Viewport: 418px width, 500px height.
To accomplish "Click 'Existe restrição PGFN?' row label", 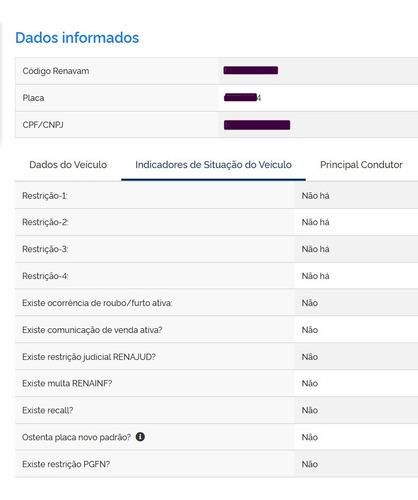I will (x=66, y=464).
